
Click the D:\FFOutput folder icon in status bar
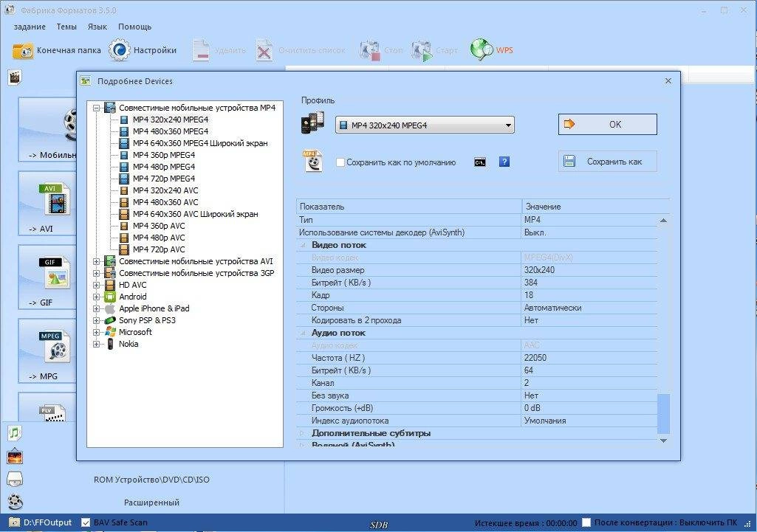[15, 522]
